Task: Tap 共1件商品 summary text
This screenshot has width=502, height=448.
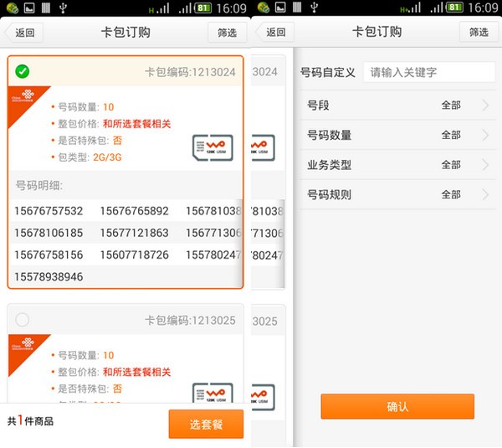Action: tap(30, 420)
